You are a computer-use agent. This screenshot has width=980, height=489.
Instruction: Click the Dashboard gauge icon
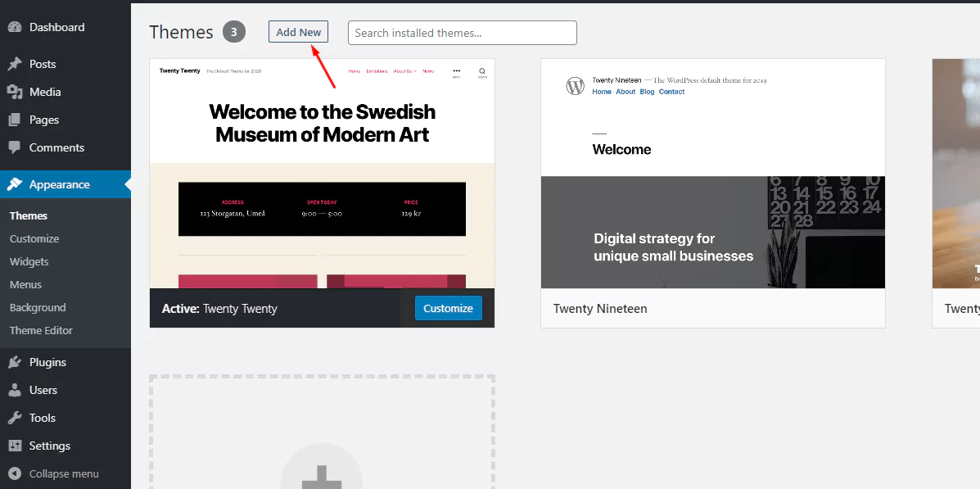[x=15, y=28]
